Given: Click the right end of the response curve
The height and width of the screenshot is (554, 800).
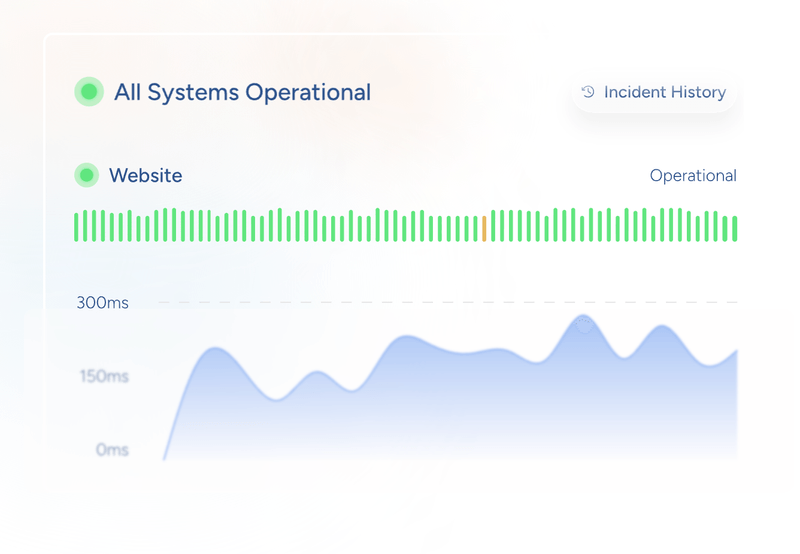Looking at the screenshot, I should click(736, 351).
